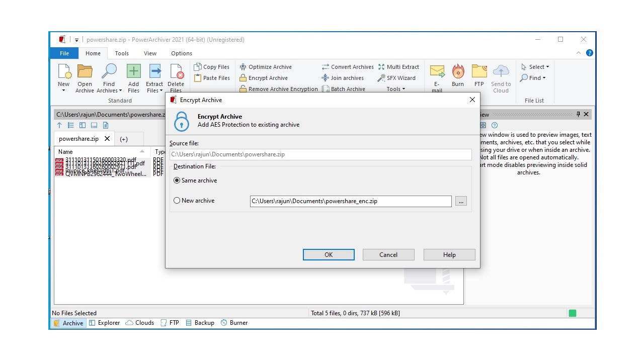Open the Find dropdown in File List
This screenshot has width=644, height=362.
click(533, 78)
